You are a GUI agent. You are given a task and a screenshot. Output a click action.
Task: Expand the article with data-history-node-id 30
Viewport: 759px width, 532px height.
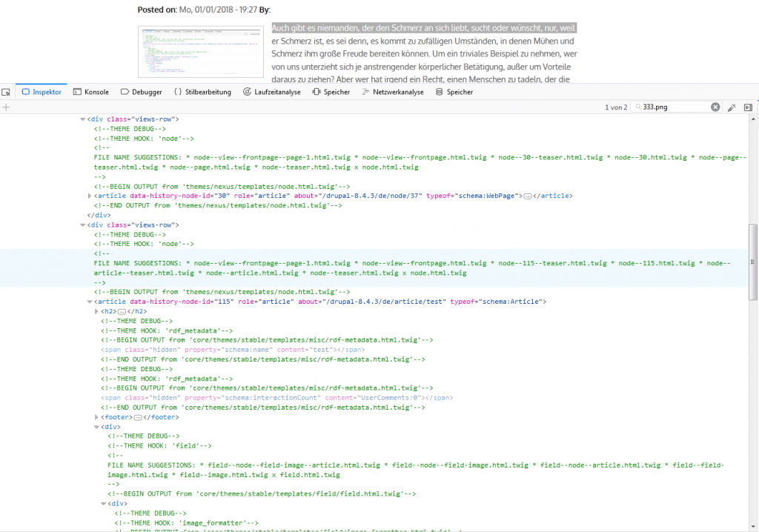tap(90, 196)
